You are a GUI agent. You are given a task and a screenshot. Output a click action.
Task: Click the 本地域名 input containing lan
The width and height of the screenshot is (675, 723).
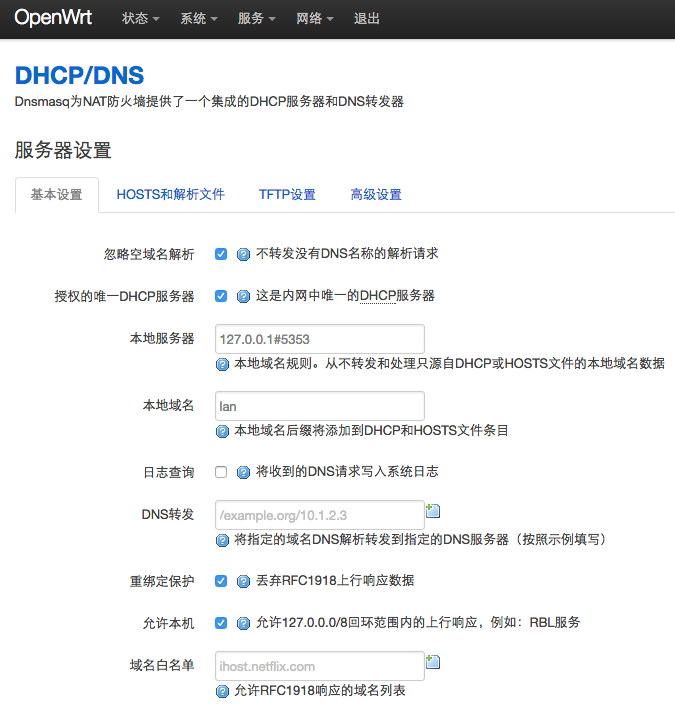pos(320,406)
